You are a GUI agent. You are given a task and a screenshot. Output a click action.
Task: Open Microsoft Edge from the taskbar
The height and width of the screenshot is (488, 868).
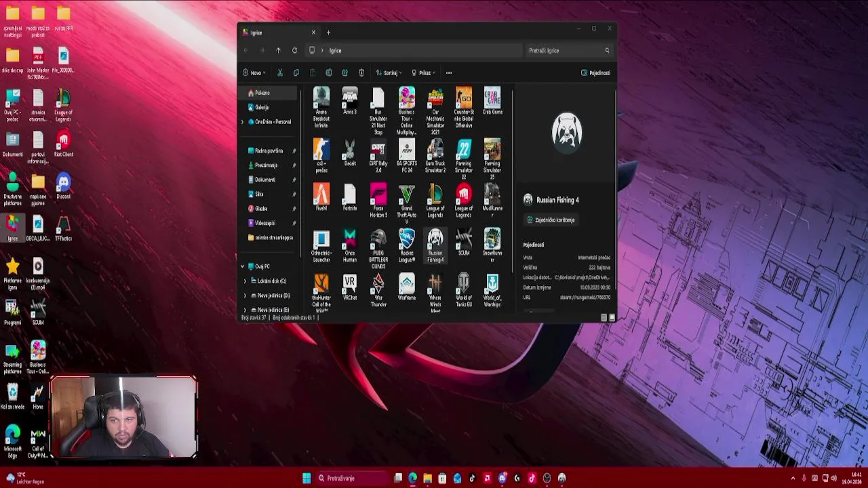coord(413,478)
